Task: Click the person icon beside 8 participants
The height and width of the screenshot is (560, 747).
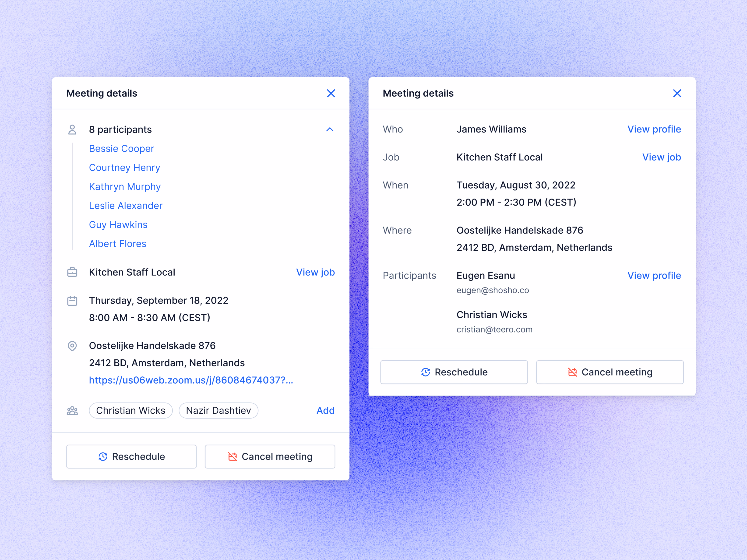Action: (x=72, y=130)
